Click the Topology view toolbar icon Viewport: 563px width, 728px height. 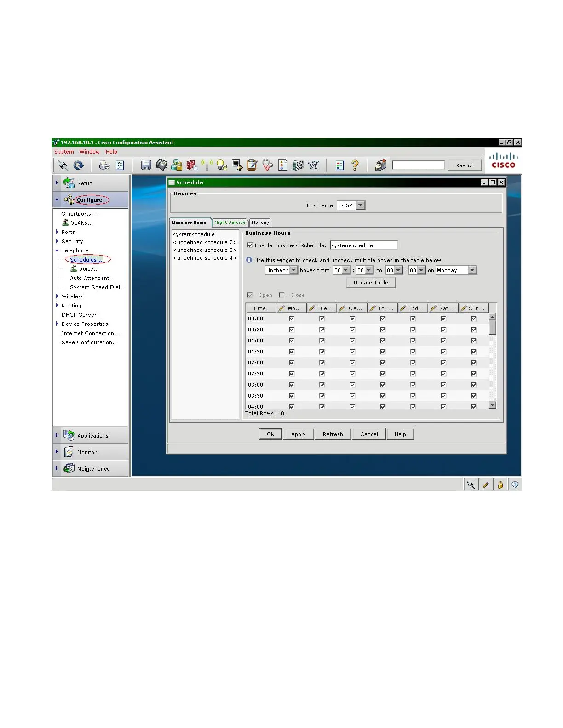point(313,165)
